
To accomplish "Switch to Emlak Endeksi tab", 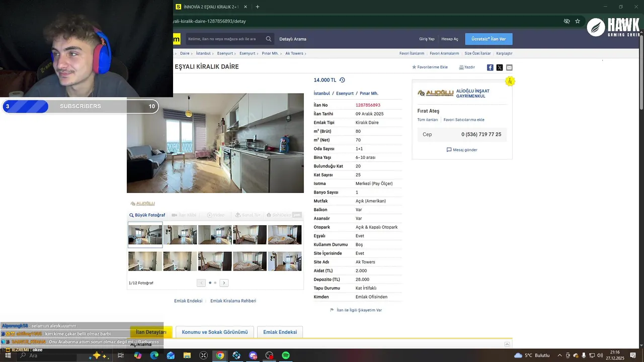I will 280,332.
